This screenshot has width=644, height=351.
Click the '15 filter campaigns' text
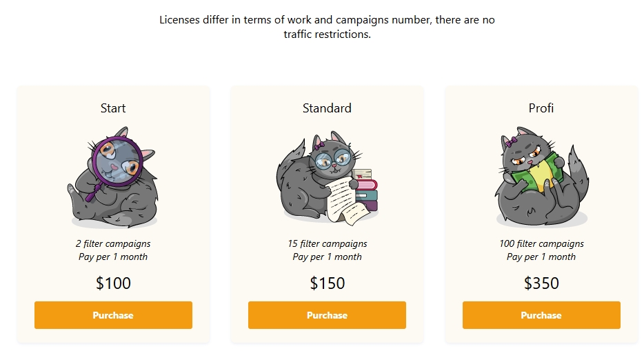point(328,244)
